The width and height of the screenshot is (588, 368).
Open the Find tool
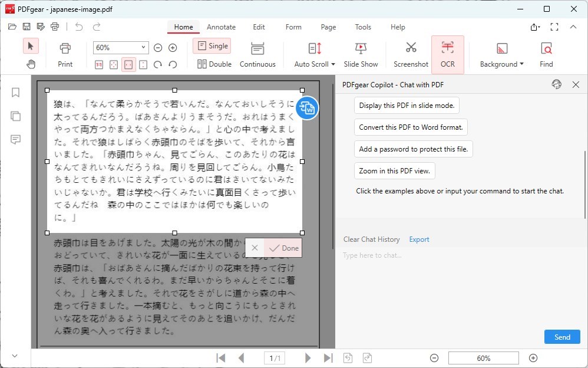(x=546, y=55)
